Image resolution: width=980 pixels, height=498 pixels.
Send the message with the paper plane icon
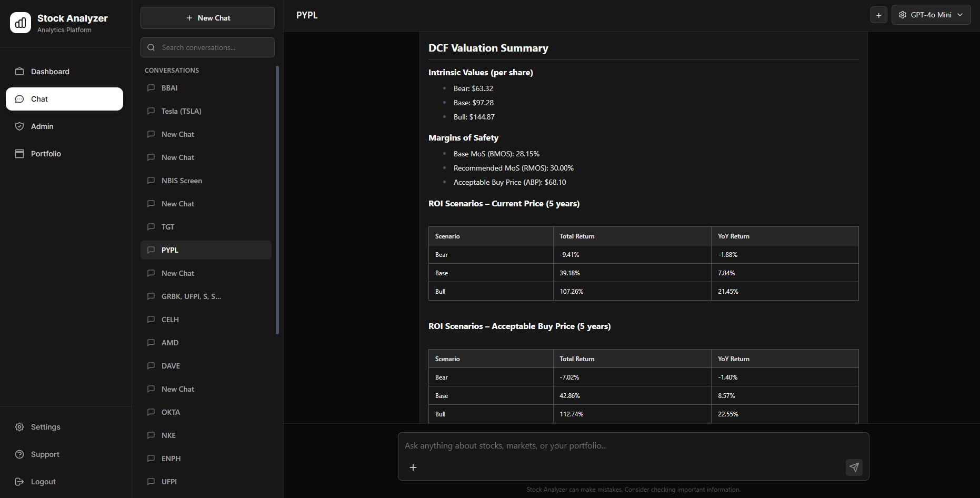point(854,467)
